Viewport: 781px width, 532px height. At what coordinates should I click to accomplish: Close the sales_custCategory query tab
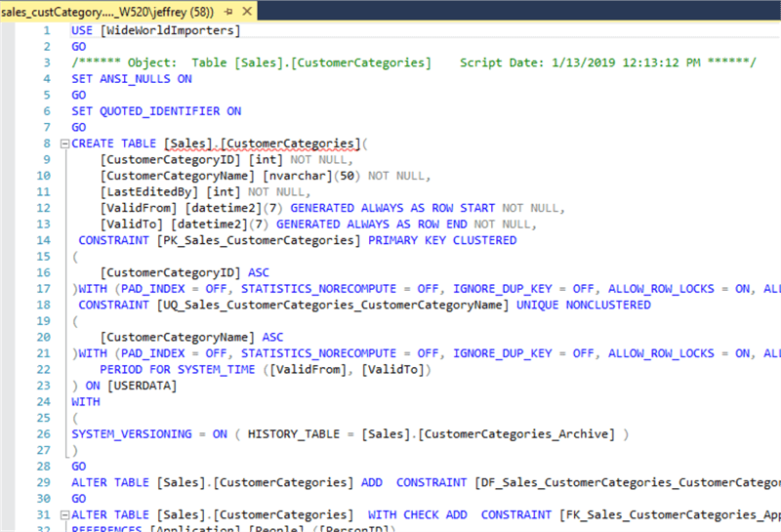[x=247, y=11]
